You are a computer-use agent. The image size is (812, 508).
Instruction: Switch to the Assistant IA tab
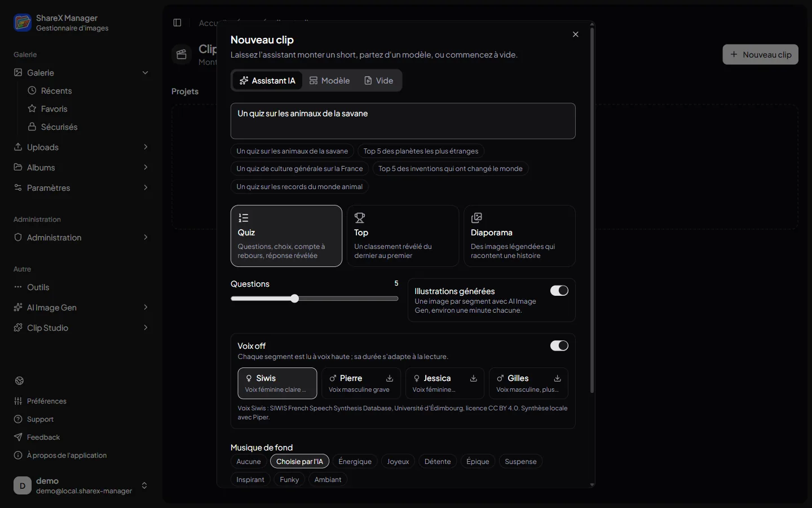267,81
